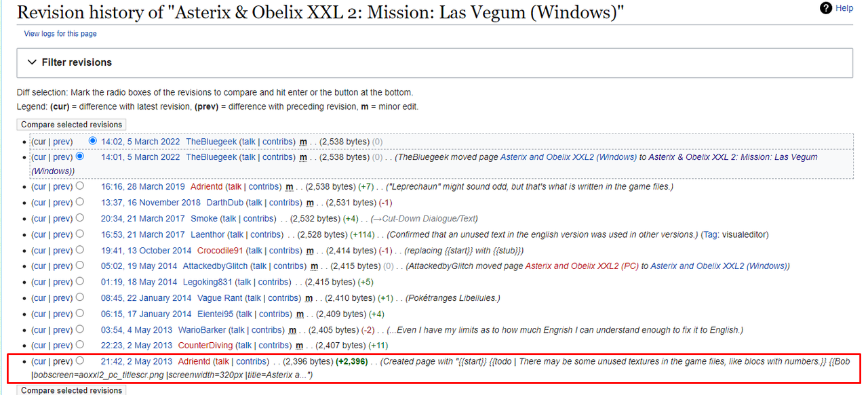Open contribs of Laenthor
Viewport: 868px width, 395px height.
click(266, 234)
